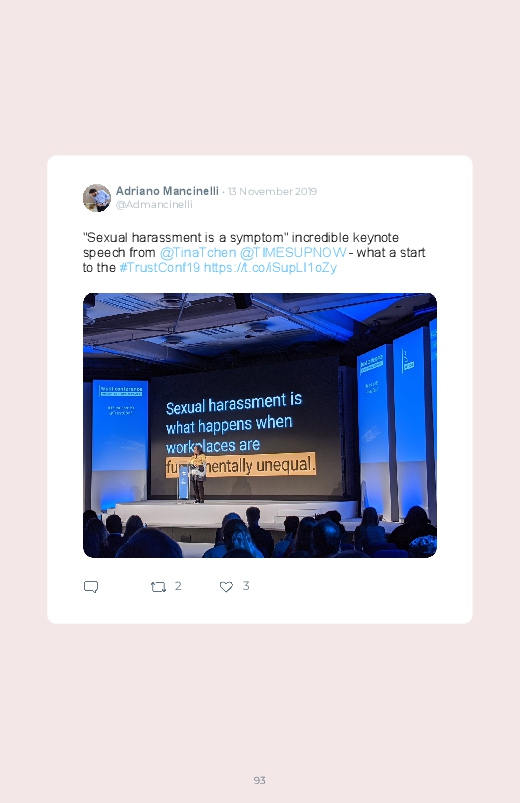Click the #TrustConf19 hashtag
The image size is (520, 803).
159,267
